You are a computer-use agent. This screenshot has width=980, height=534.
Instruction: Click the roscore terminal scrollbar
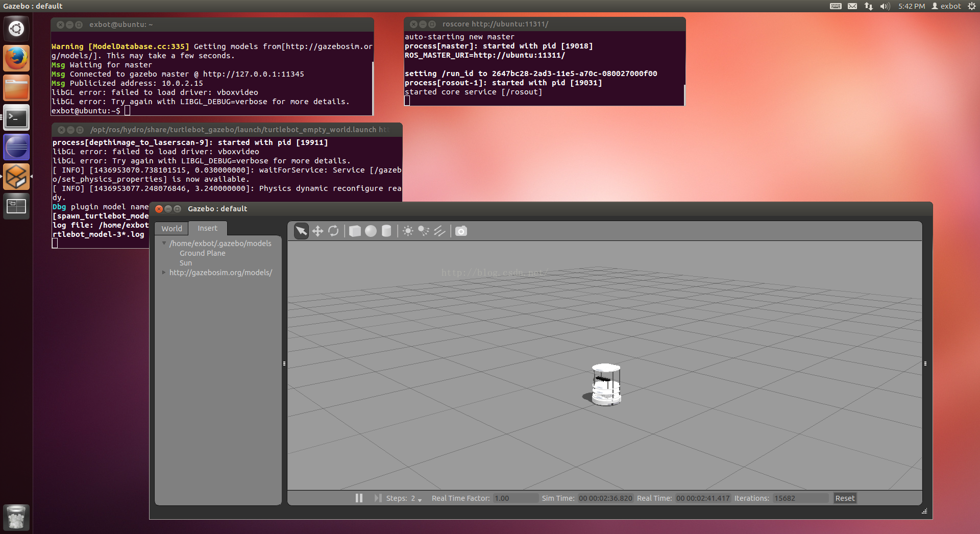684,95
